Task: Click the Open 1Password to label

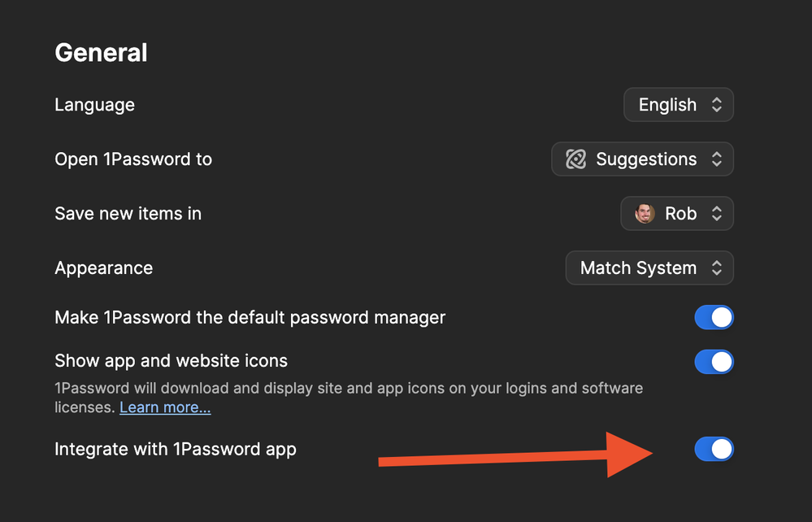Action: click(x=133, y=159)
